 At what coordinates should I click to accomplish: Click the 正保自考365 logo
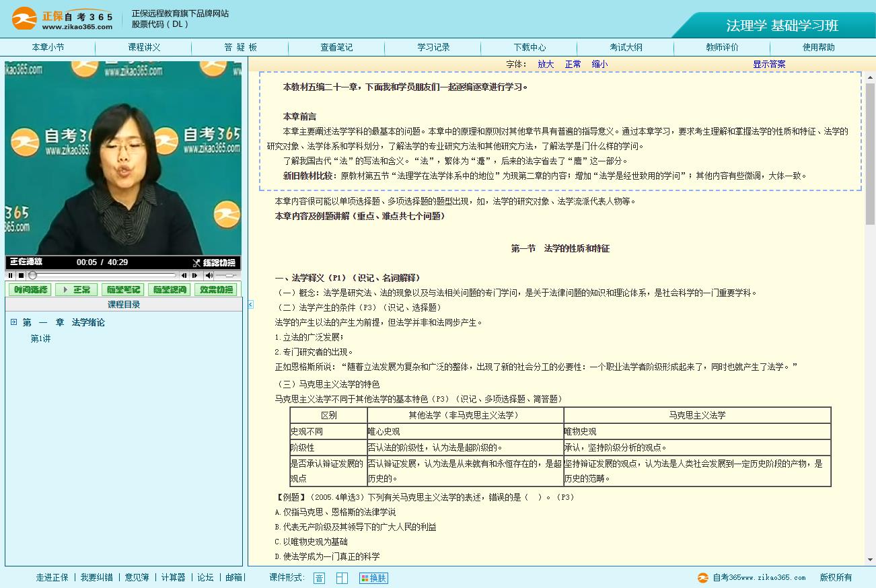click(62, 19)
